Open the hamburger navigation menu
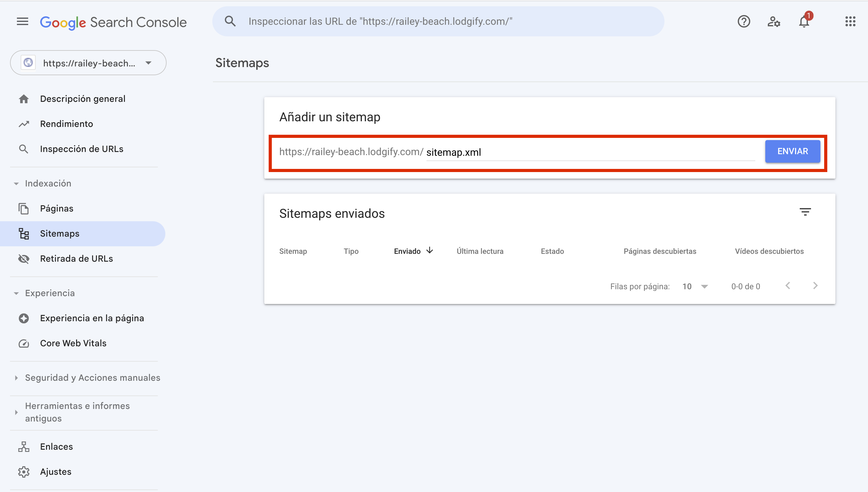868x492 pixels. pos(22,22)
